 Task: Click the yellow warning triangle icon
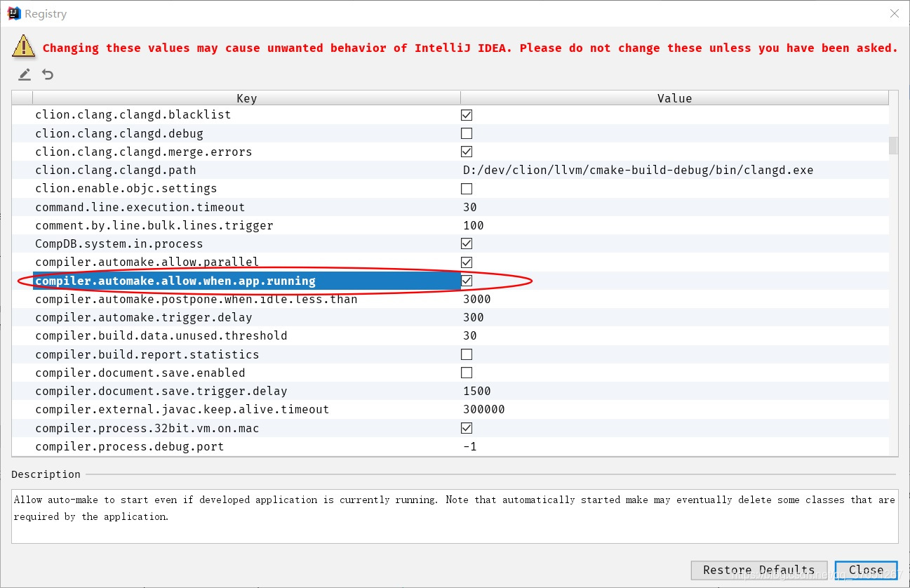pos(23,46)
